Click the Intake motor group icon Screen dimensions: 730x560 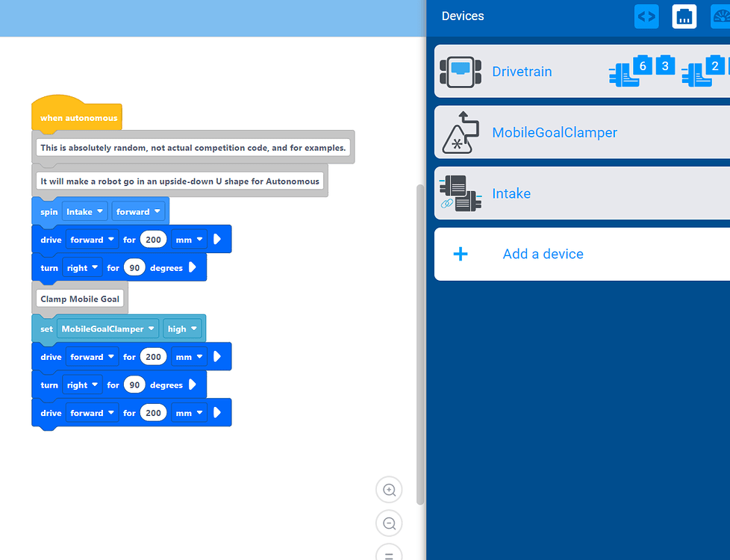[x=461, y=193]
